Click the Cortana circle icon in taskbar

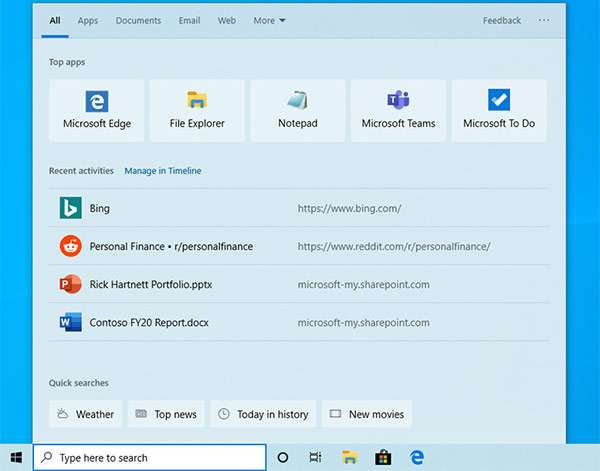click(283, 457)
